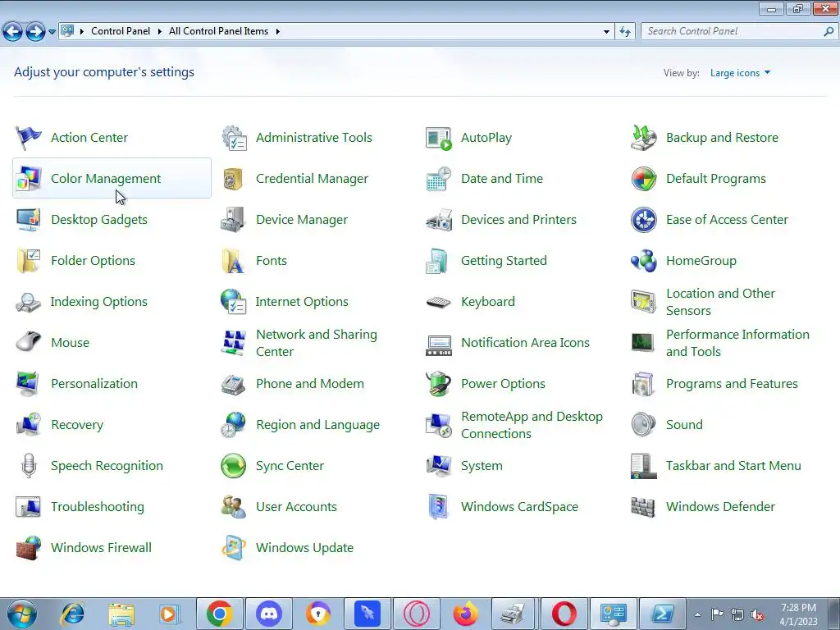The width and height of the screenshot is (840, 630).
Task: Open the Indexing Options magnifier icon
Action: click(x=29, y=302)
